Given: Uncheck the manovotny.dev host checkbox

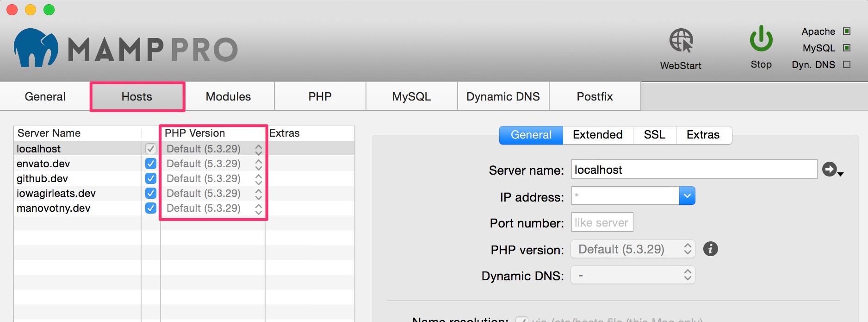Looking at the screenshot, I should tap(151, 208).
